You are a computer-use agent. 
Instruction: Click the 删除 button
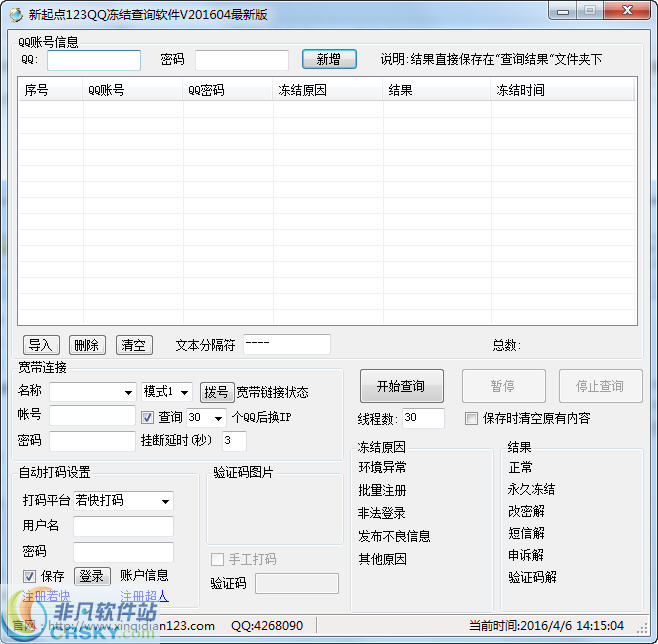[x=87, y=345]
